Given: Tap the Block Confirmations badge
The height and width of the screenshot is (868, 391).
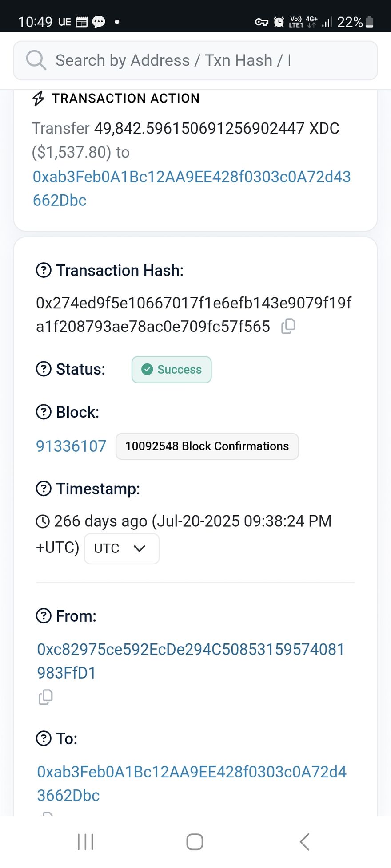Looking at the screenshot, I should click(207, 446).
